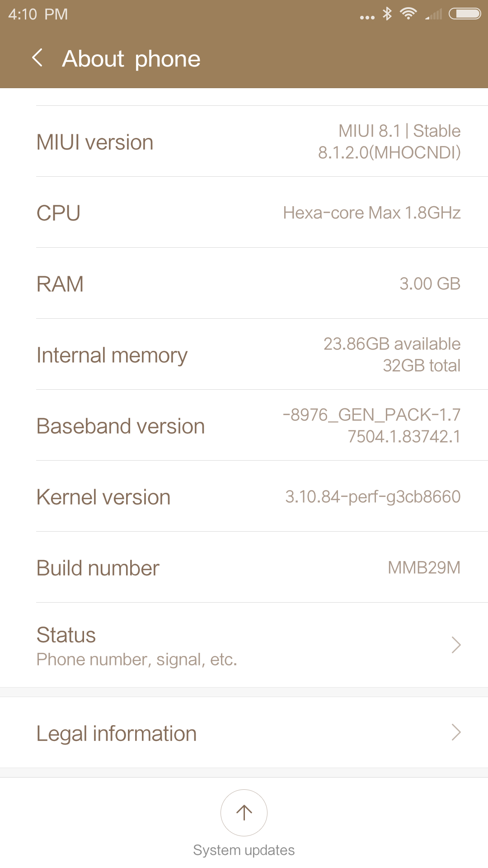Tap the System updates label

coord(244,850)
